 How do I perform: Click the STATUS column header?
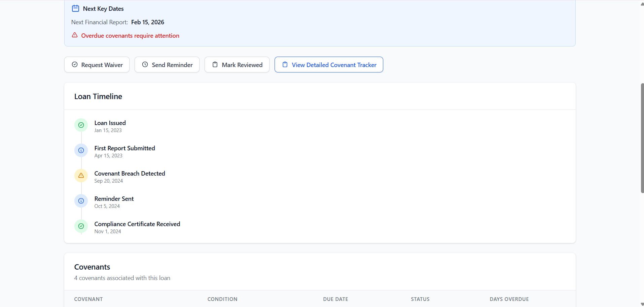coord(420,299)
